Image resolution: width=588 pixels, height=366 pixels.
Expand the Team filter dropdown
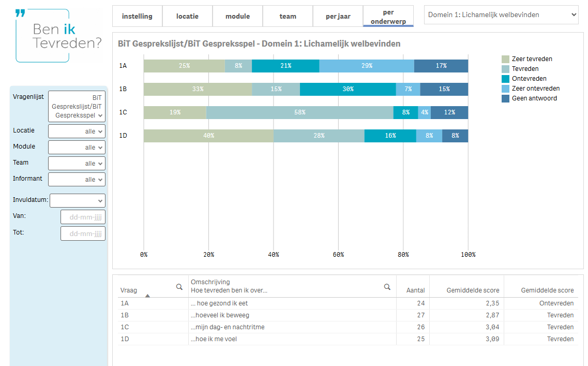[77, 164]
